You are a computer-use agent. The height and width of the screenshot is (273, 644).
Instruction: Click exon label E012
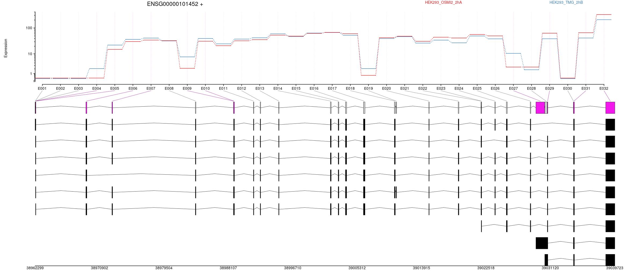[x=241, y=88]
